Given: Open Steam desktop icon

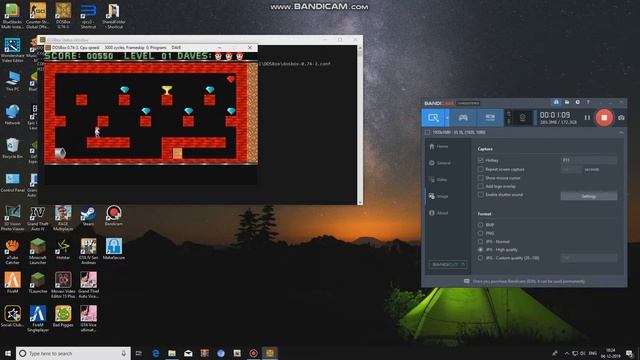Looking at the screenshot, I should 88,216.
